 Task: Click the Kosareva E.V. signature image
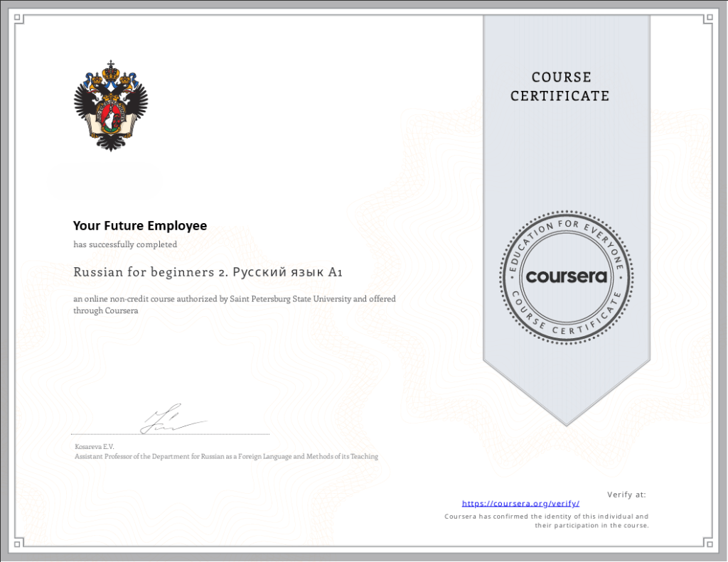(x=174, y=419)
